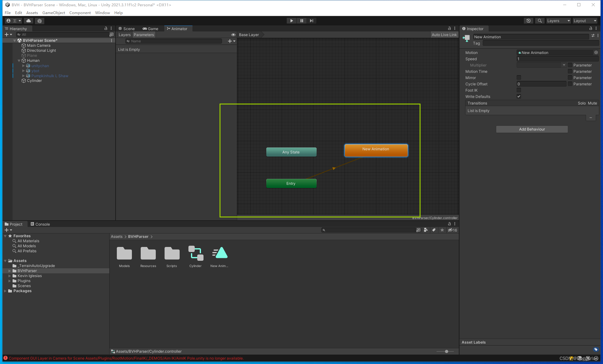Open the Undo History icon
603x364 pixels.
click(x=529, y=21)
